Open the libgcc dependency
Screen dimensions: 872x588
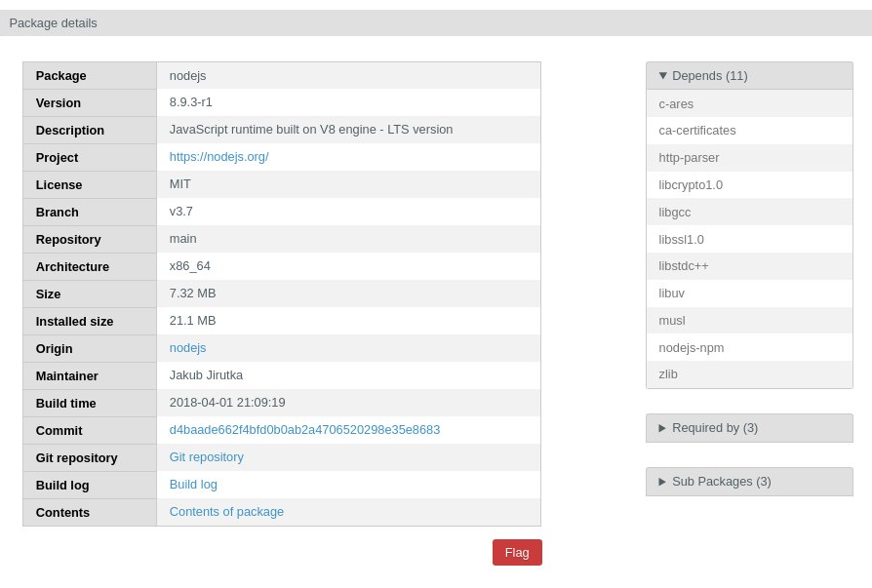[x=674, y=213]
